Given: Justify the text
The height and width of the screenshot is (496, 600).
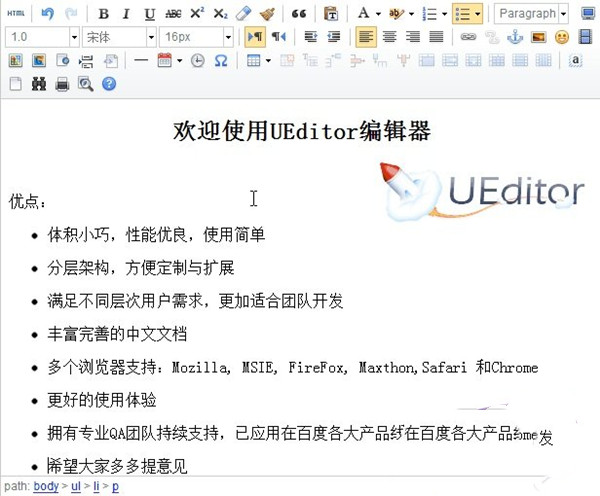Looking at the screenshot, I should [436, 37].
